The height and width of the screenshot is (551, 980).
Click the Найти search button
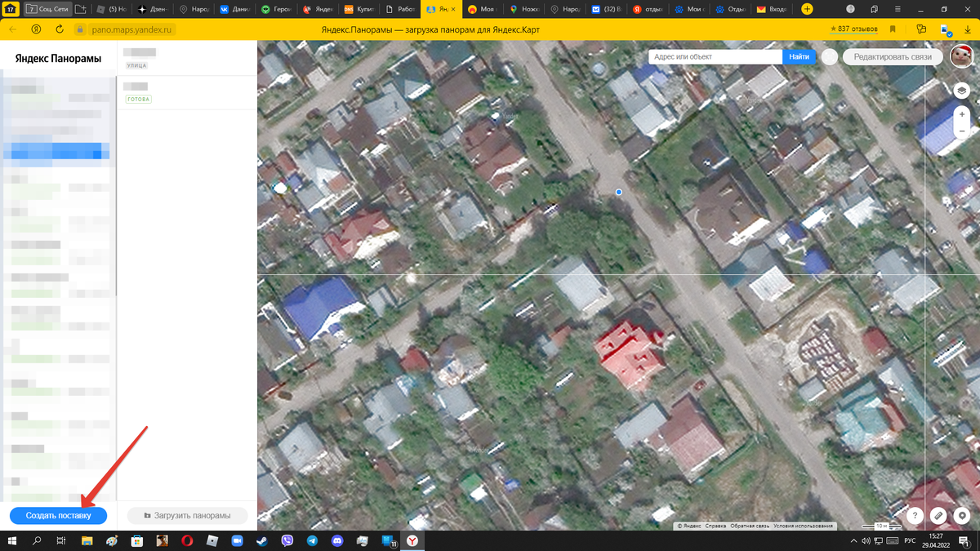[800, 57]
